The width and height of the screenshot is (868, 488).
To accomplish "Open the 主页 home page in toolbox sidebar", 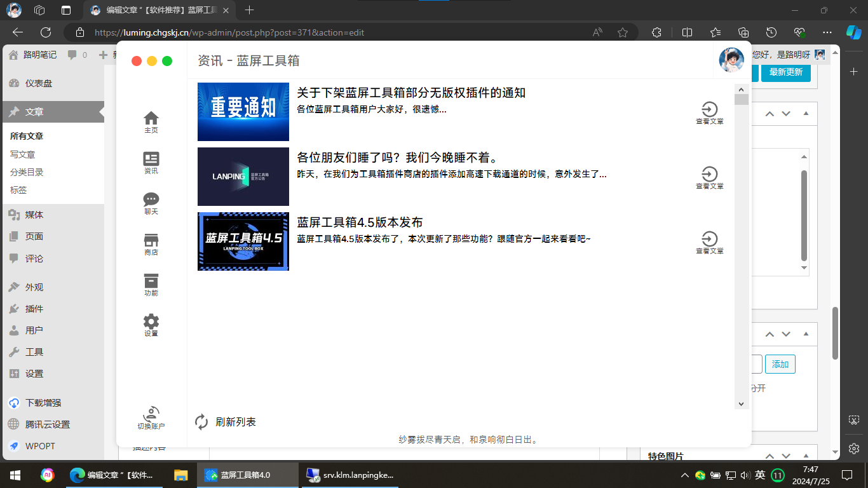I will pyautogui.click(x=151, y=122).
